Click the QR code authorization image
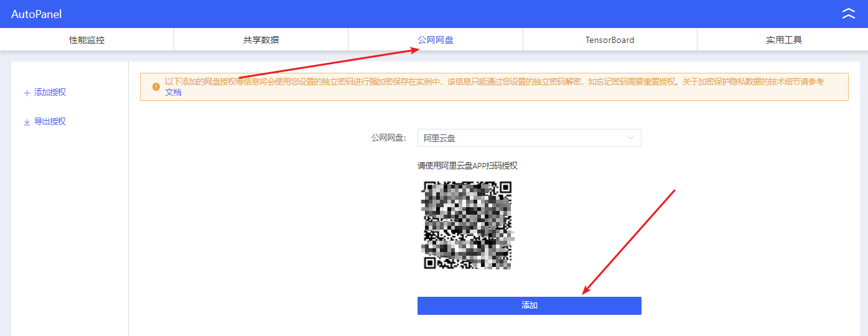Viewport: 868px width, 336px height. pos(467,225)
